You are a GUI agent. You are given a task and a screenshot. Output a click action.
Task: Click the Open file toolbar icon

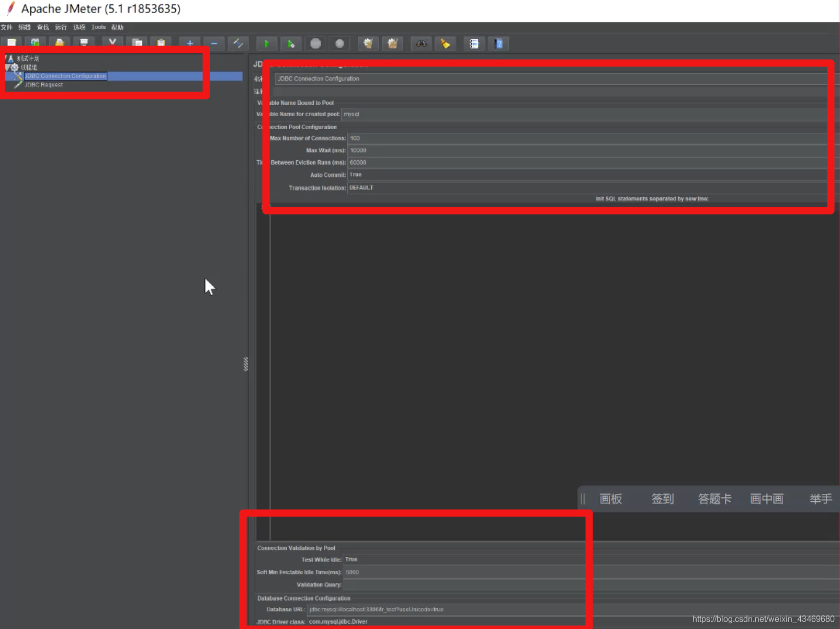click(59, 43)
